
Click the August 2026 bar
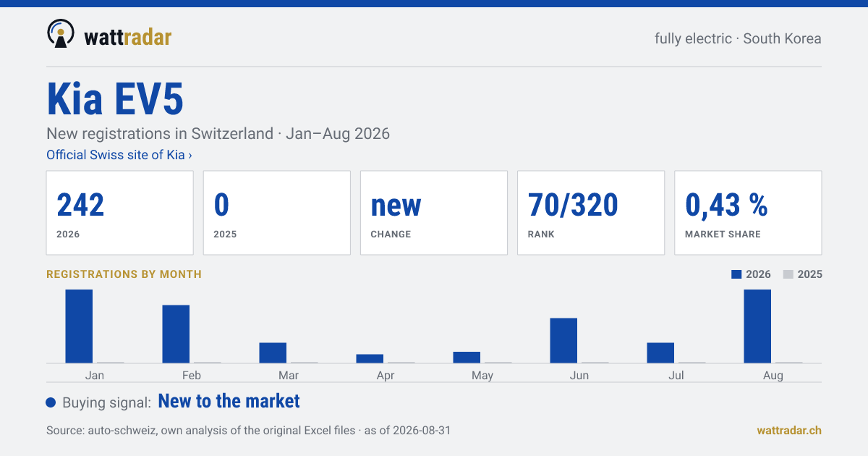click(x=757, y=326)
